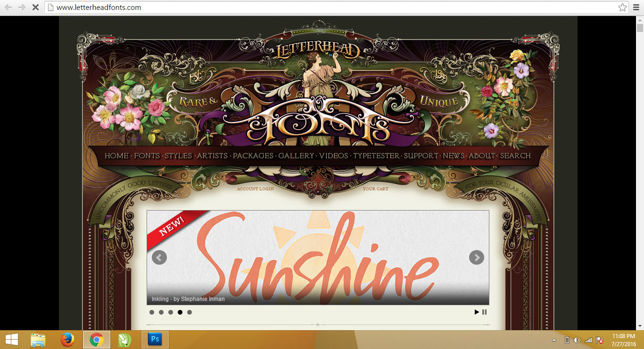Open the NEWS menu item

click(x=454, y=156)
